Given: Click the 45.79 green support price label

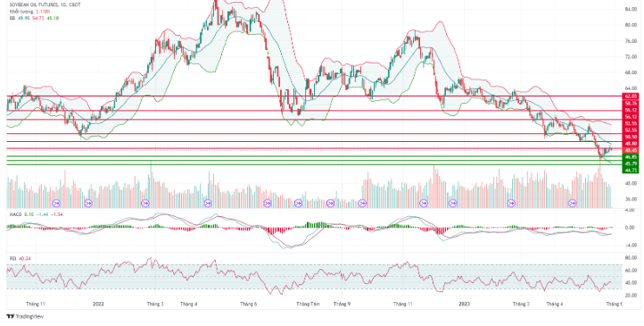Looking at the screenshot, I should tap(631, 163).
